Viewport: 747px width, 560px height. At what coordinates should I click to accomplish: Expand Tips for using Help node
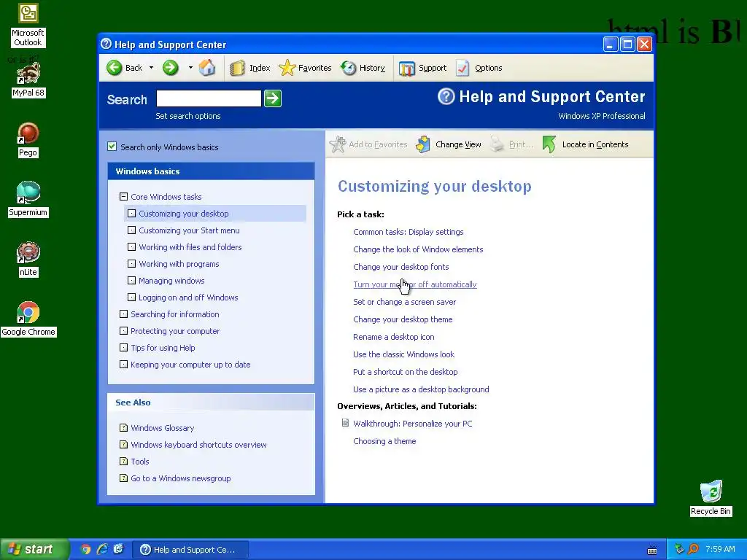pyautogui.click(x=123, y=348)
